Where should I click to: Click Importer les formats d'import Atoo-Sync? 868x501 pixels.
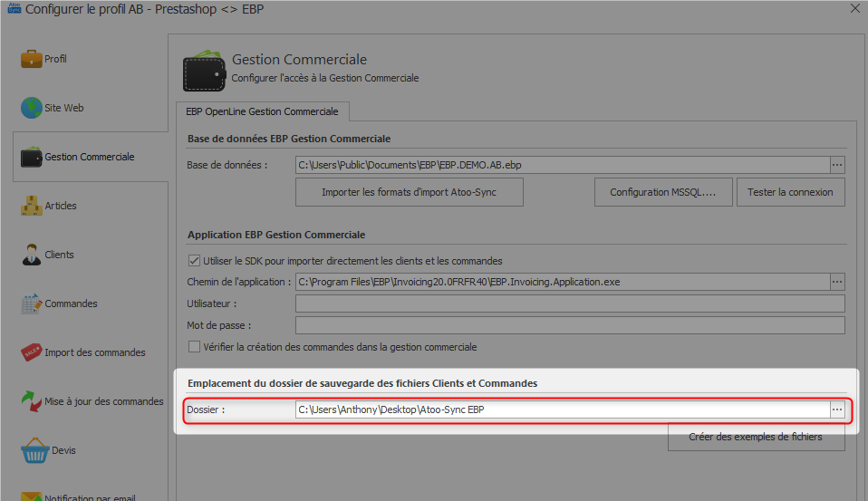coord(410,192)
